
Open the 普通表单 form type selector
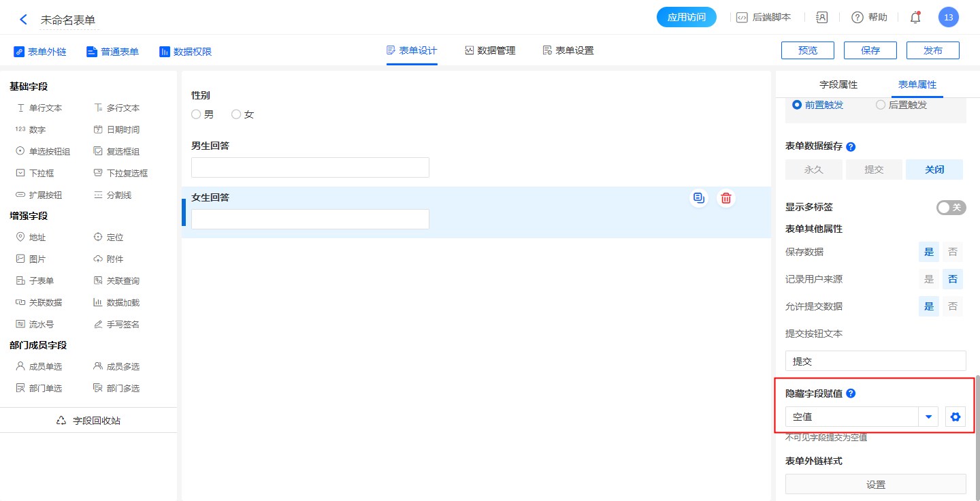click(112, 51)
